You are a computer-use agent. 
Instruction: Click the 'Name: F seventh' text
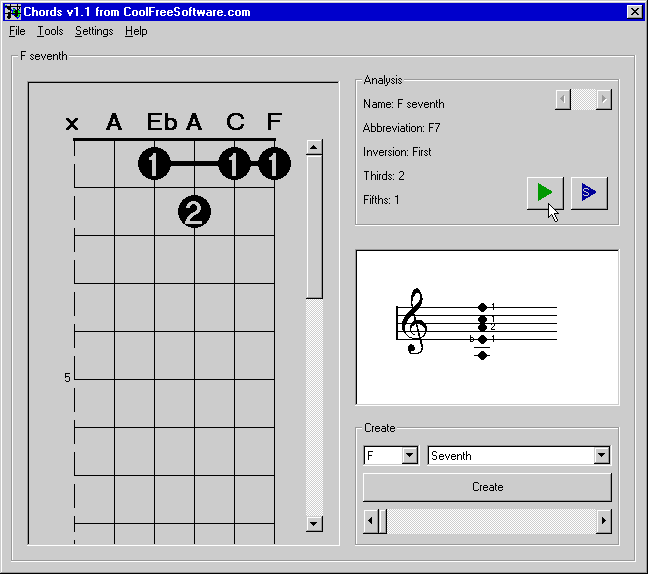[x=404, y=104]
